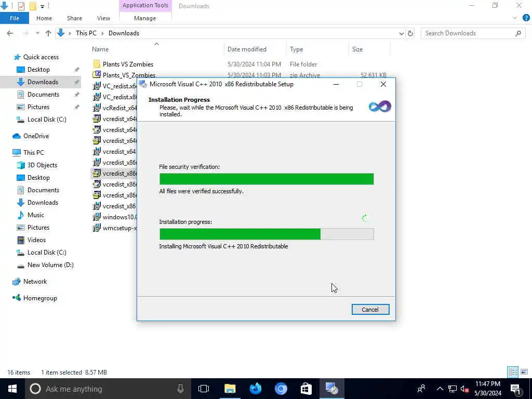Open the Action Center notifications icon

pyautogui.click(x=515, y=389)
